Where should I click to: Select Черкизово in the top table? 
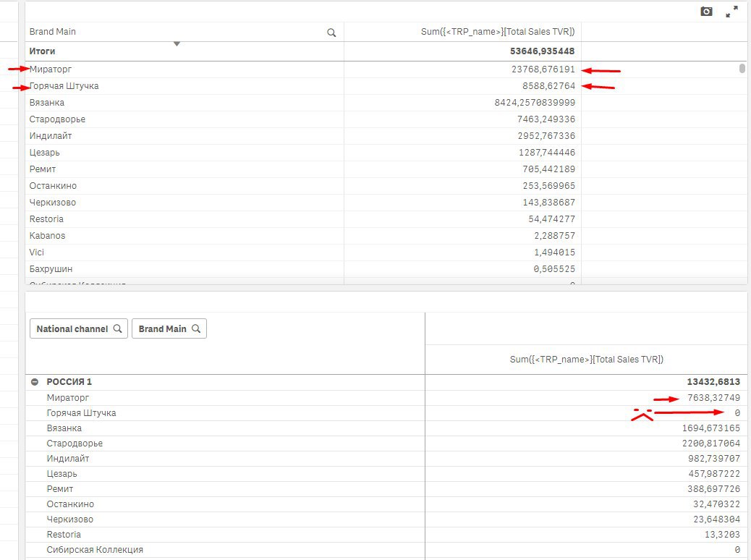point(53,203)
